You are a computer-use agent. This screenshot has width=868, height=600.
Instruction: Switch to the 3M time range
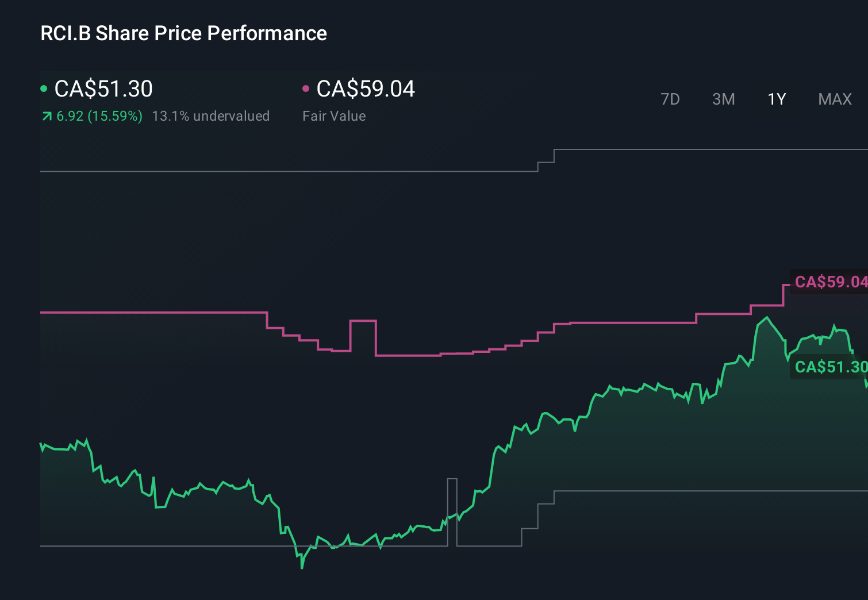pos(723,99)
